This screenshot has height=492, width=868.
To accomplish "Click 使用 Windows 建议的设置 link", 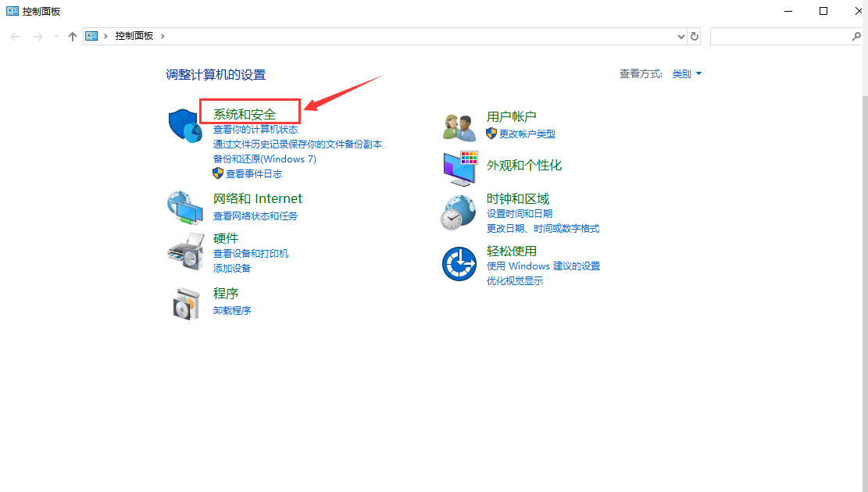I will tap(544, 266).
